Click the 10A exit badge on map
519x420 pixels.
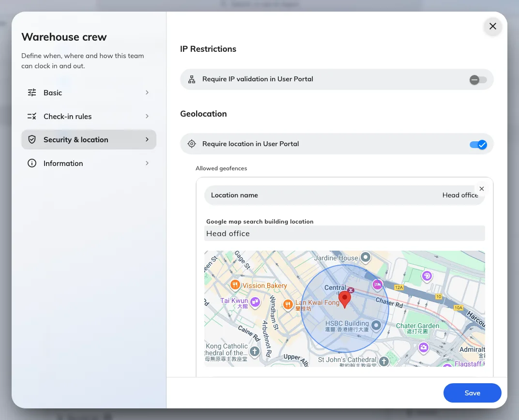coord(458,308)
